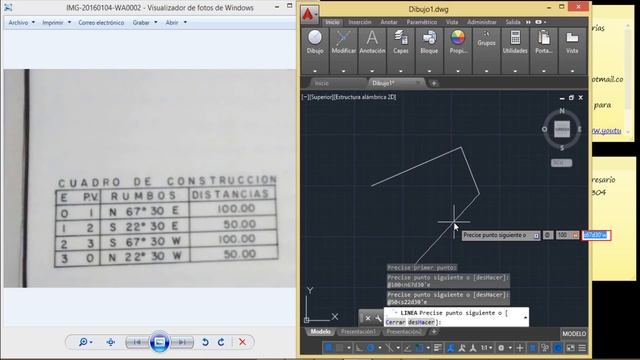The width and height of the screenshot is (640, 360).
Task: Click the clean screen status bar icon
Action: [x=570, y=348]
